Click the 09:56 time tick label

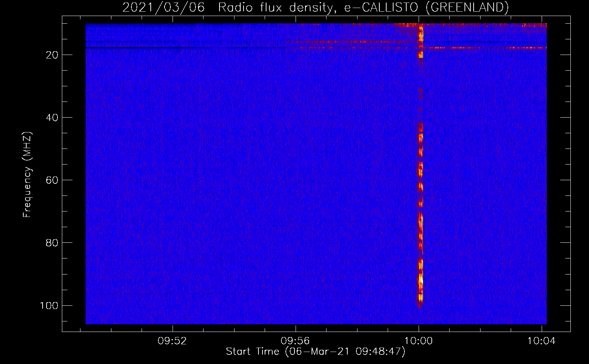click(295, 341)
